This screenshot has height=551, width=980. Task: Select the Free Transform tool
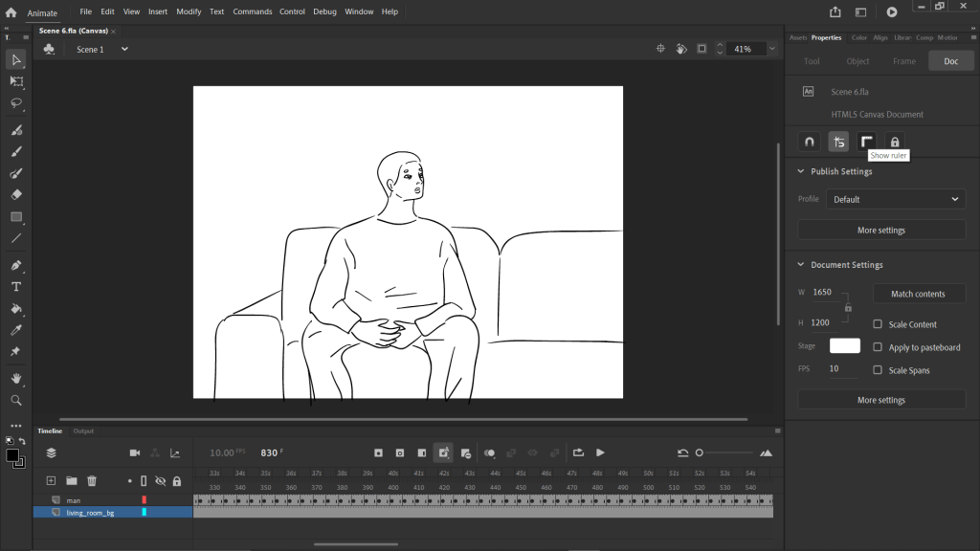pos(16,81)
